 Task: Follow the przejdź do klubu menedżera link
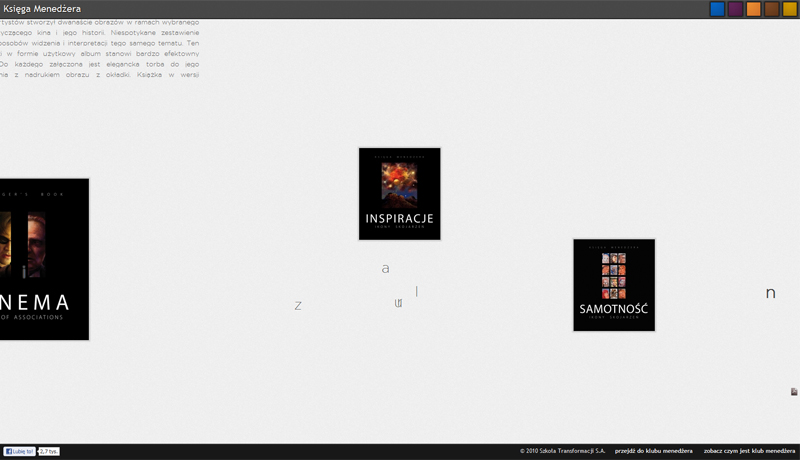654,451
